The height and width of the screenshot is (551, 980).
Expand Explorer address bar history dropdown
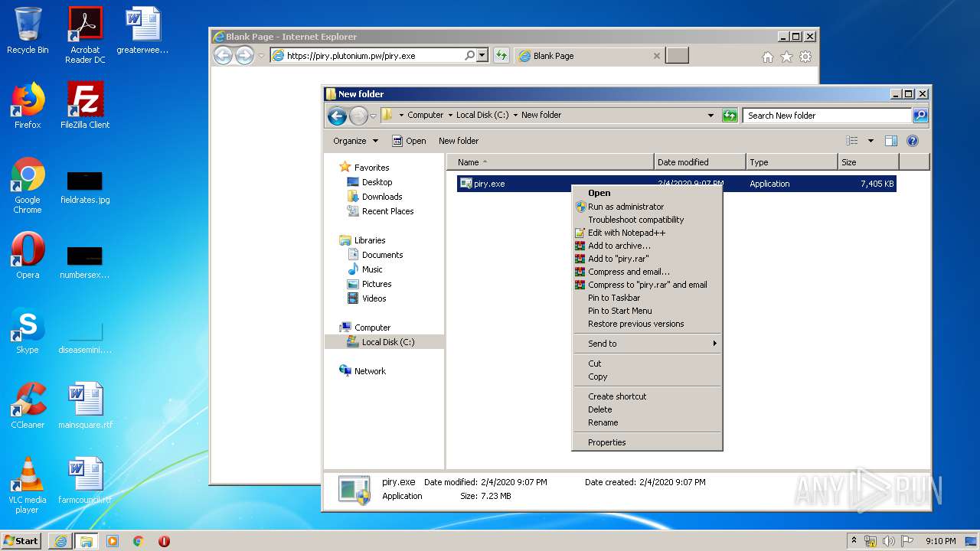[x=710, y=116]
